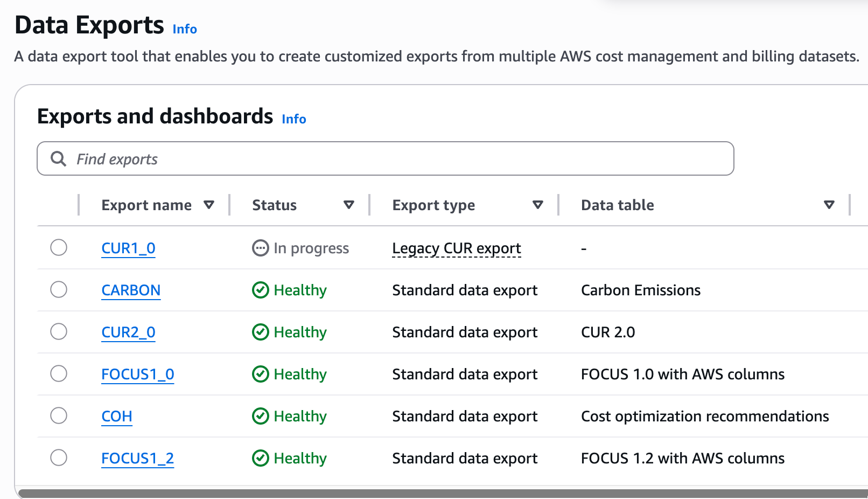Viewport: 868px width, 499px height.
Task: Click the Legacy CUR export type text
Action: point(457,248)
